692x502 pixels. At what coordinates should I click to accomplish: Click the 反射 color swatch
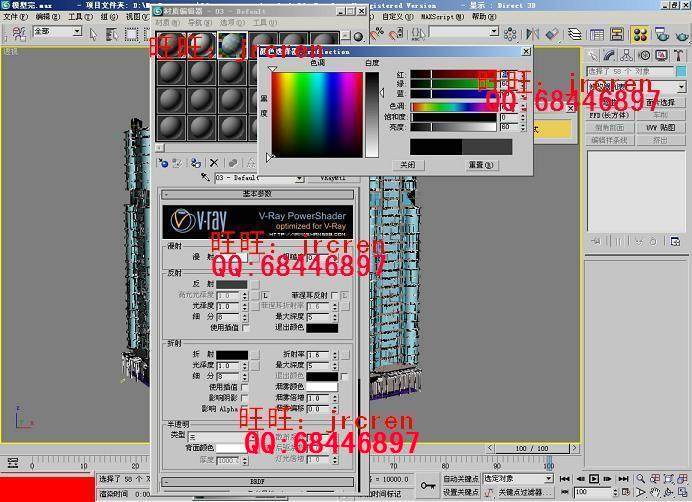[x=232, y=284]
